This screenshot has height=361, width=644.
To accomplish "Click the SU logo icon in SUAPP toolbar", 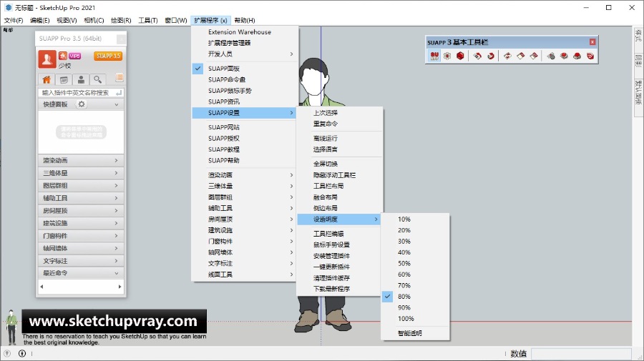I will click(434, 56).
